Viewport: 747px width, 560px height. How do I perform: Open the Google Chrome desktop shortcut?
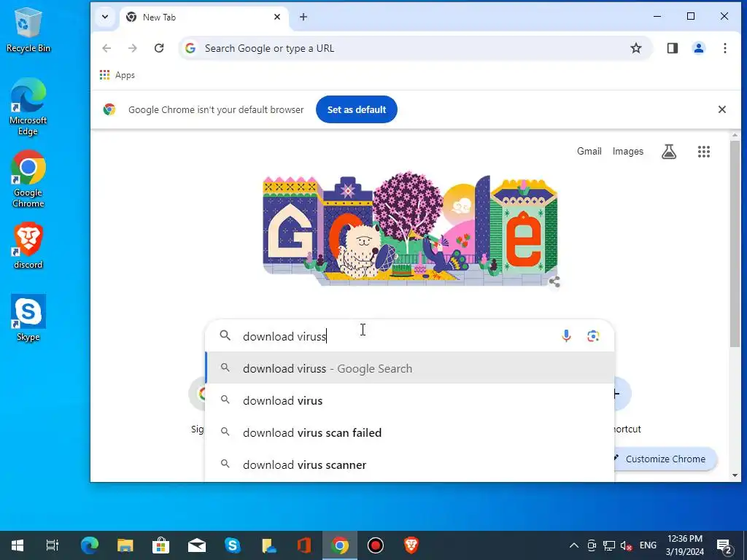(28, 179)
